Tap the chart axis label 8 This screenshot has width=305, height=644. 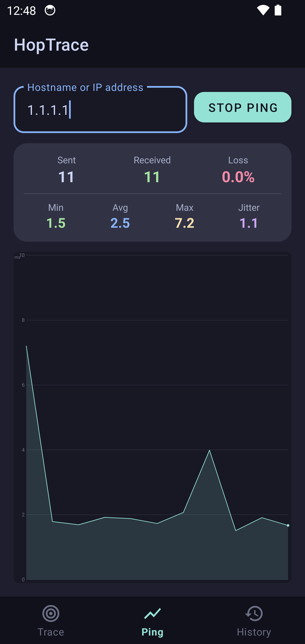click(x=23, y=320)
